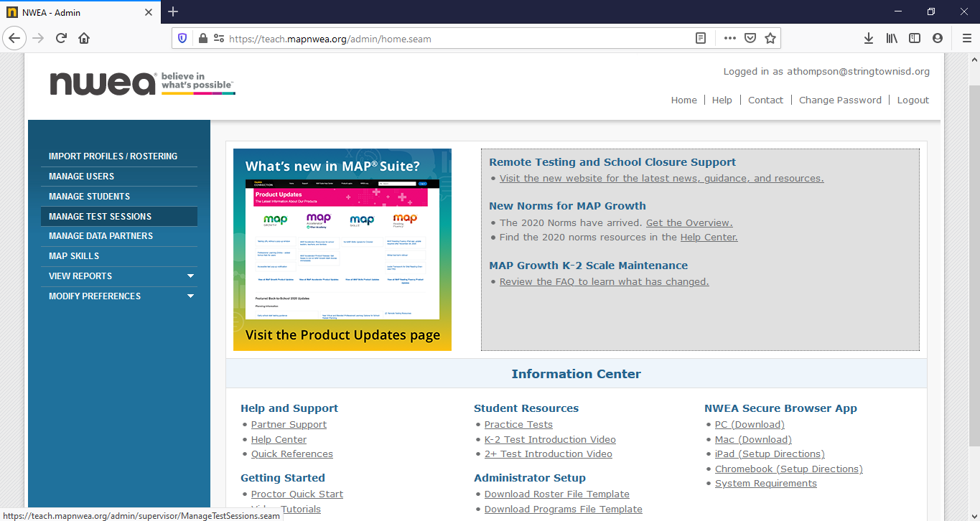This screenshot has height=521, width=980.
Task: Select MANAGE STUDENTS in the sidebar
Action: pyautogui.click(x=89, y=196)
